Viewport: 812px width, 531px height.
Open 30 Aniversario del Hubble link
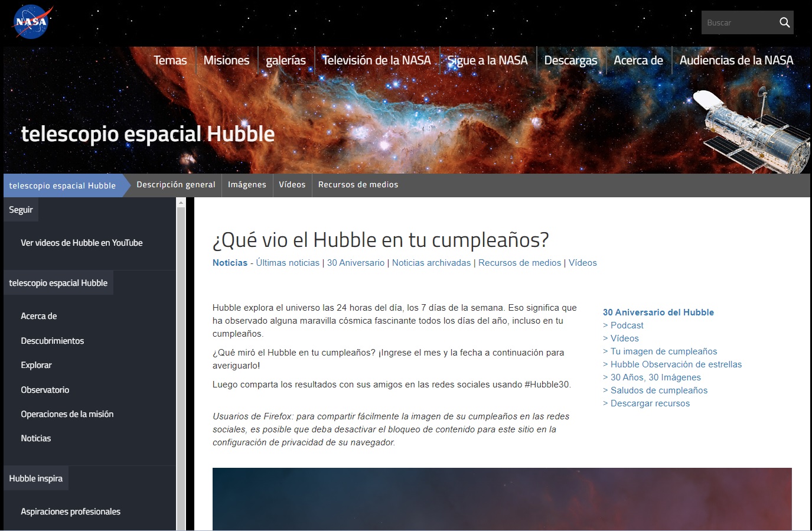pos(658,312)
